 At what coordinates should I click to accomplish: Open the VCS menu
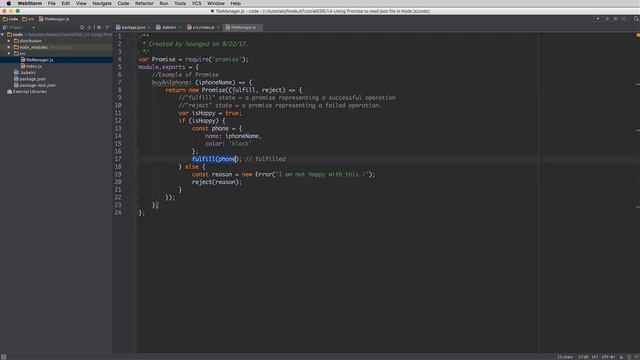[196, 3]
